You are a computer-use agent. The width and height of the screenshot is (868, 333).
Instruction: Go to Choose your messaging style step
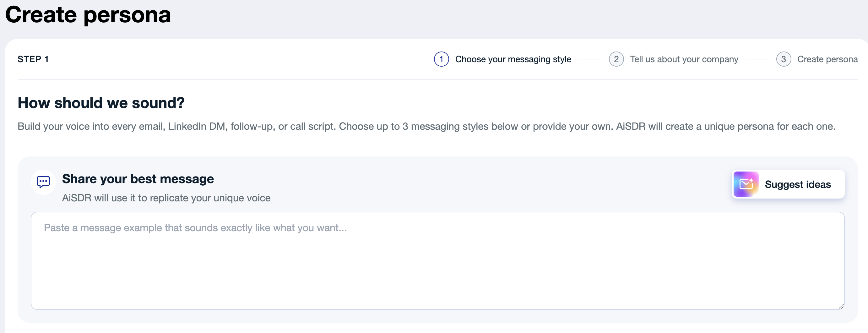point(513,59)
